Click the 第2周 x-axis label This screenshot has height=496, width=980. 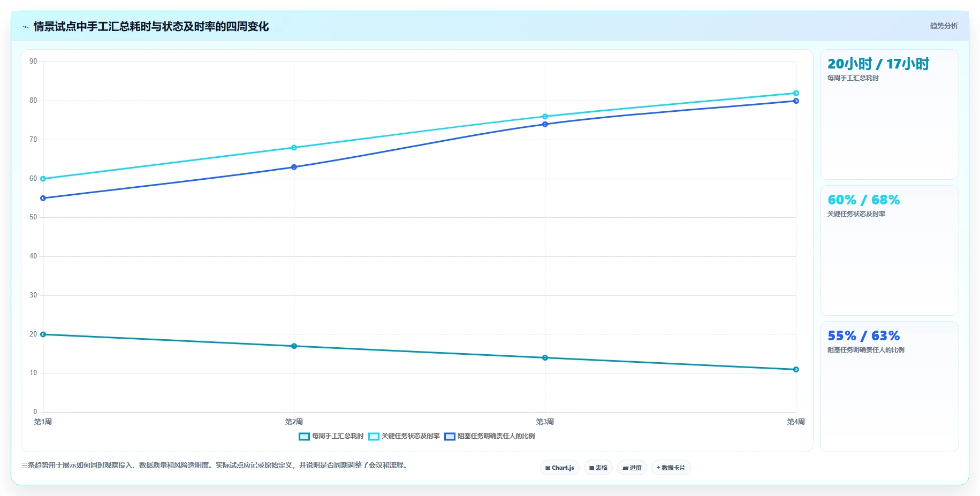point(294,422)
